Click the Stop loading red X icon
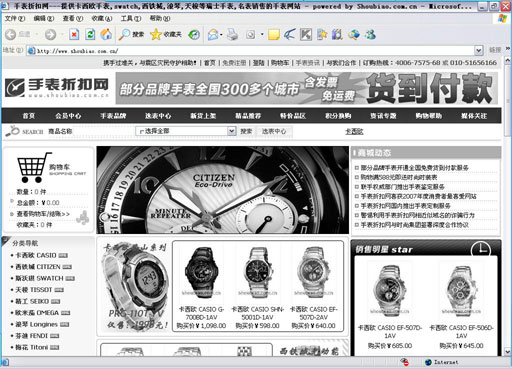Screen dimensions: 512x369 [74, 34]
